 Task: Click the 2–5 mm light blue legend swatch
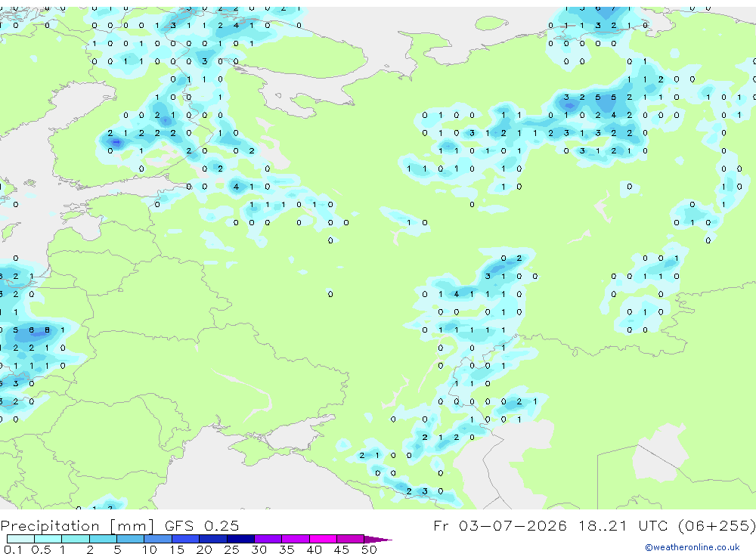[x=103, y=539]
